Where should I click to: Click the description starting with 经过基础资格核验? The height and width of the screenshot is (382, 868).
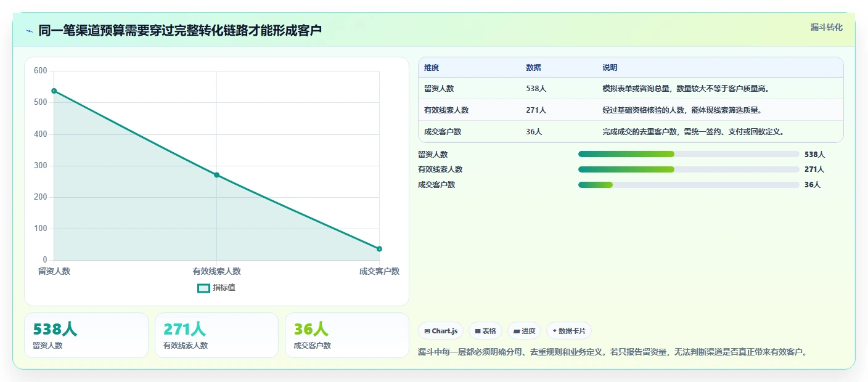[x=682, y=110]
